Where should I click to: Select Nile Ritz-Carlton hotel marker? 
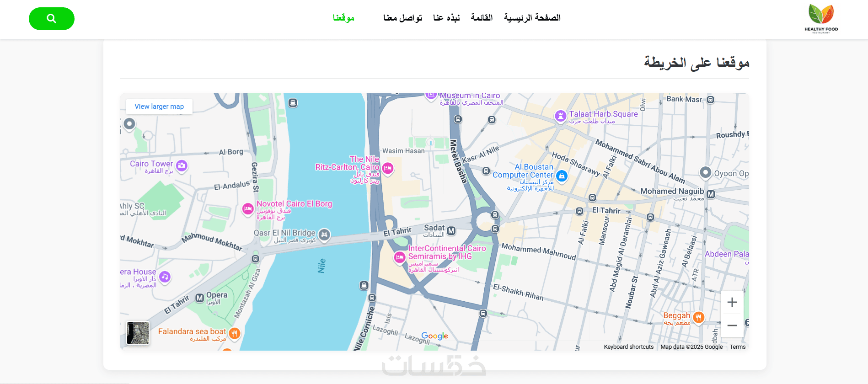(x=388, y=168)
